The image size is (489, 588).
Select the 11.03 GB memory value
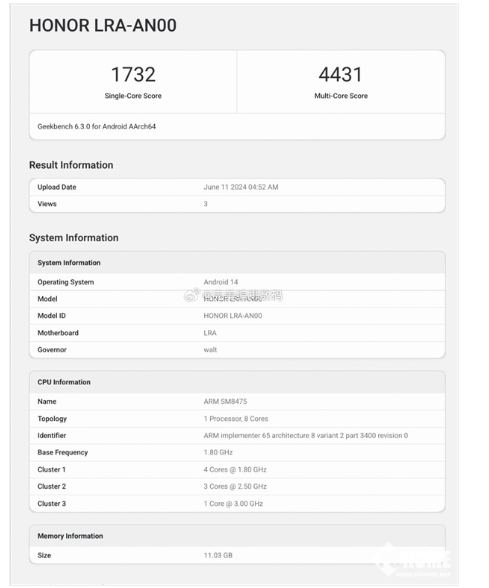(x=218, y=555)
